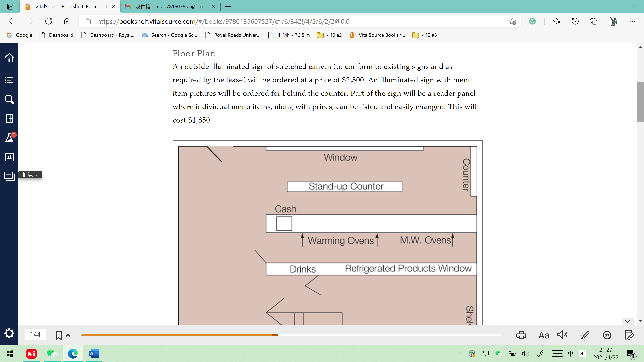Image resolution: width=644 pixels, height=362 pixels.
Task: Open Microsoft Edge from the taskbar
Action: [x=73, y=353]
